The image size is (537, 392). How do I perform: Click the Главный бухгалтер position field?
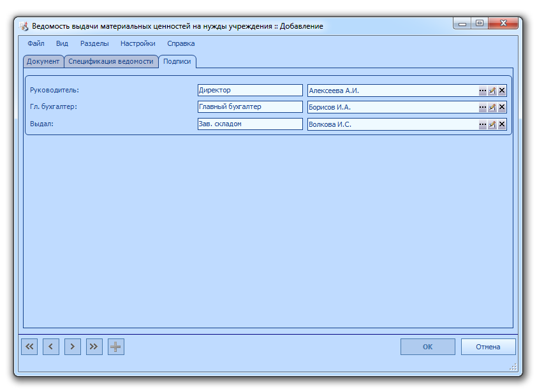(250, 107)
